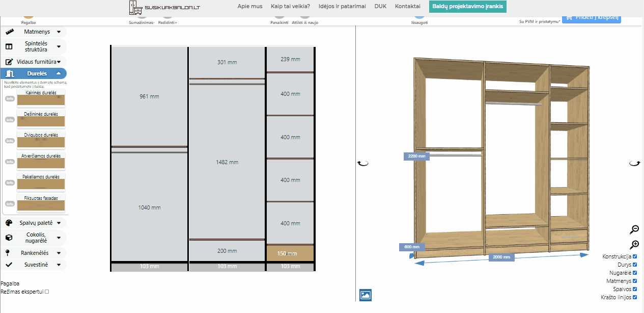Collapse the Durelės section
Viewport: 644px width, 313px height.
pyautogui.click(x=34, y=73)
